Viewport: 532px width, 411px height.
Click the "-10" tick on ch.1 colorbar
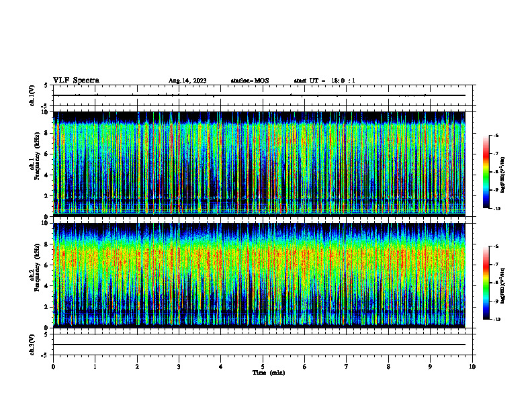pyautogui.click(x=497, y=209)
